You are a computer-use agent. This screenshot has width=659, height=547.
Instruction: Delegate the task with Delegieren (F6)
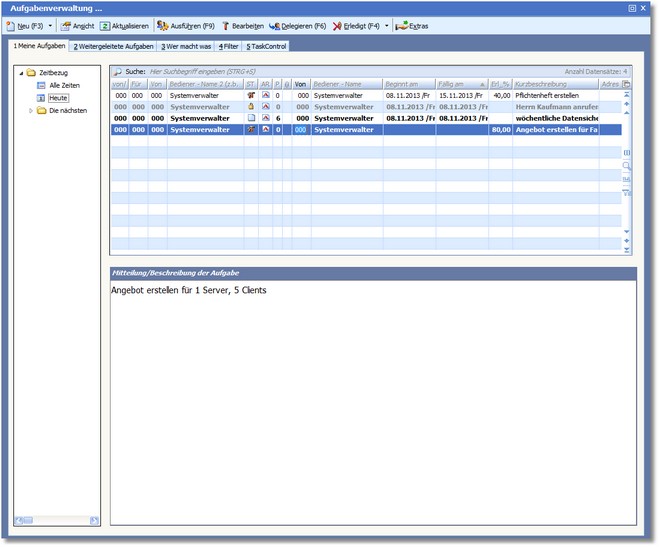click(297, 26)
